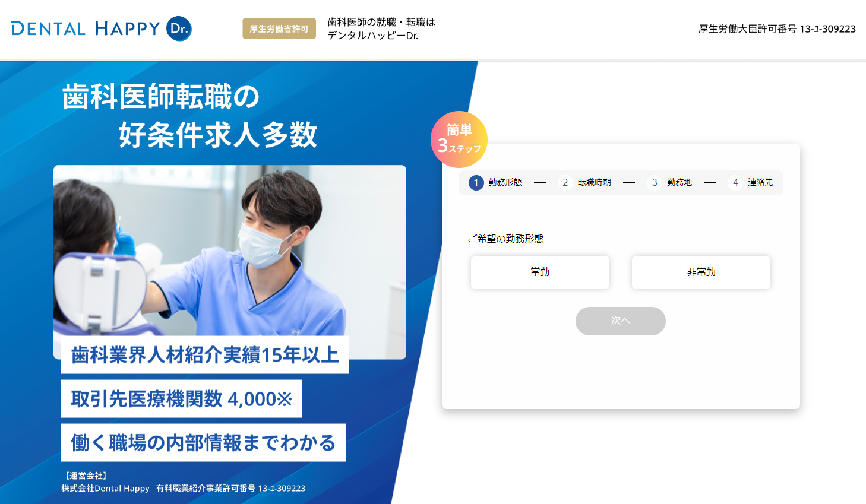Image resolution: width=866 pixels, height=504 pixels.
Task: Click the Dental Happy Dr. logo
Action: click(101, 28)
